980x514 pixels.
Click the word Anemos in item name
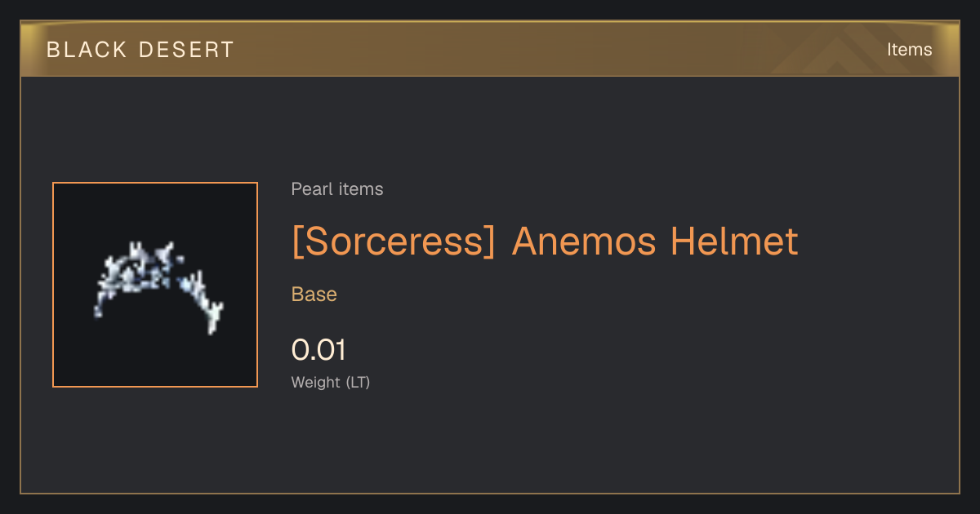[x=584, y=241]
